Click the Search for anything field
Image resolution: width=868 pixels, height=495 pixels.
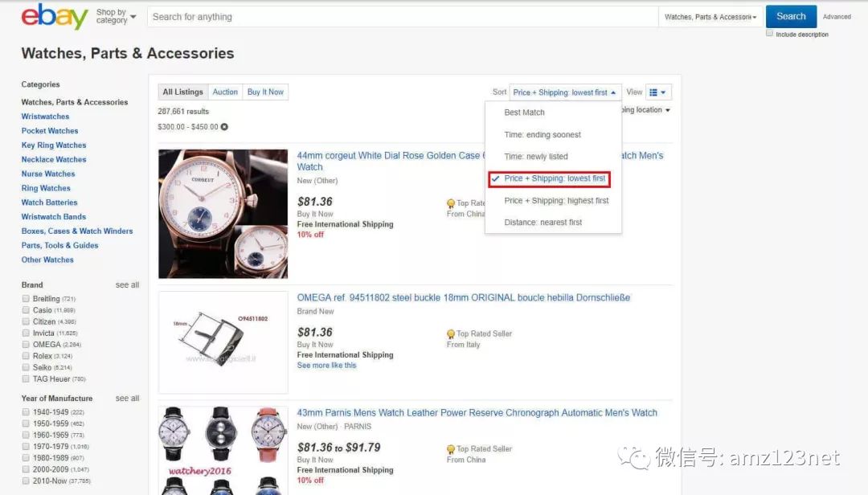pos(402,17)
